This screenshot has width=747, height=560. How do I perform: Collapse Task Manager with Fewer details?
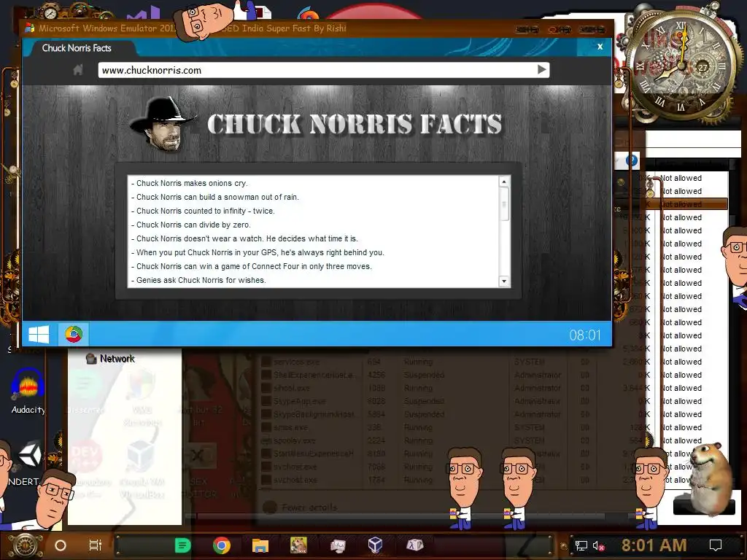point(301,507)
